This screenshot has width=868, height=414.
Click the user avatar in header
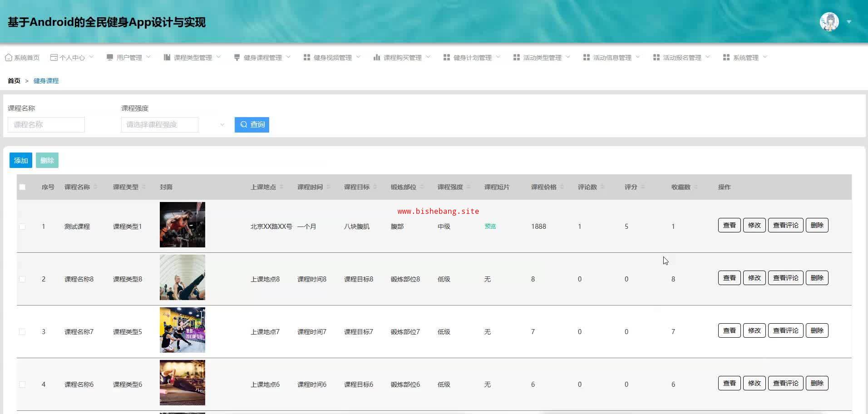point(829,22)
